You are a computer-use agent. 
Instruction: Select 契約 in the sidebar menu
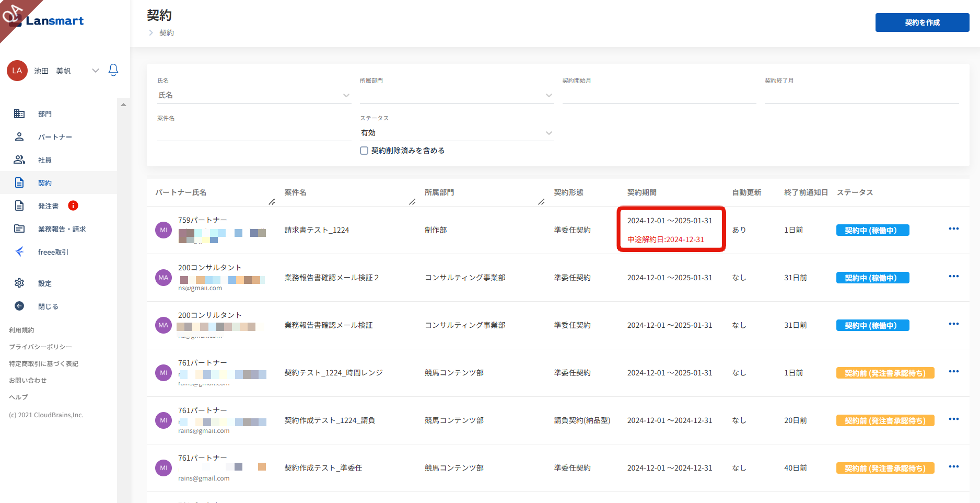pos(45,183)
